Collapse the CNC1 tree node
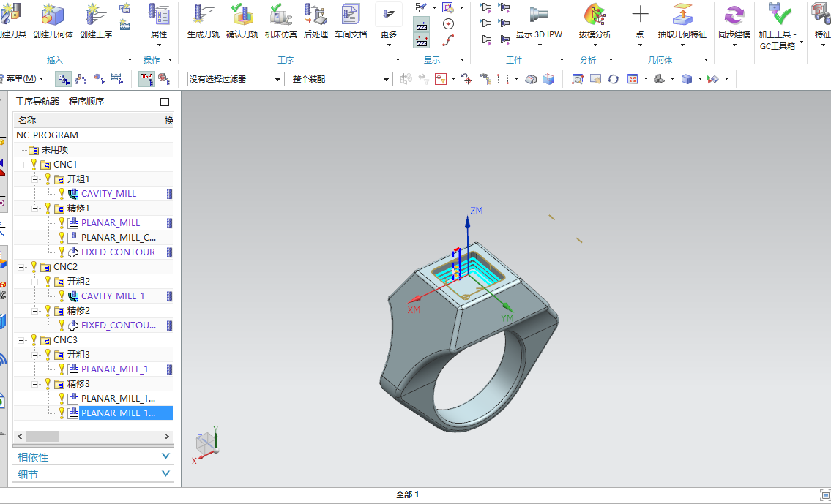 click(x=21, y=165)
